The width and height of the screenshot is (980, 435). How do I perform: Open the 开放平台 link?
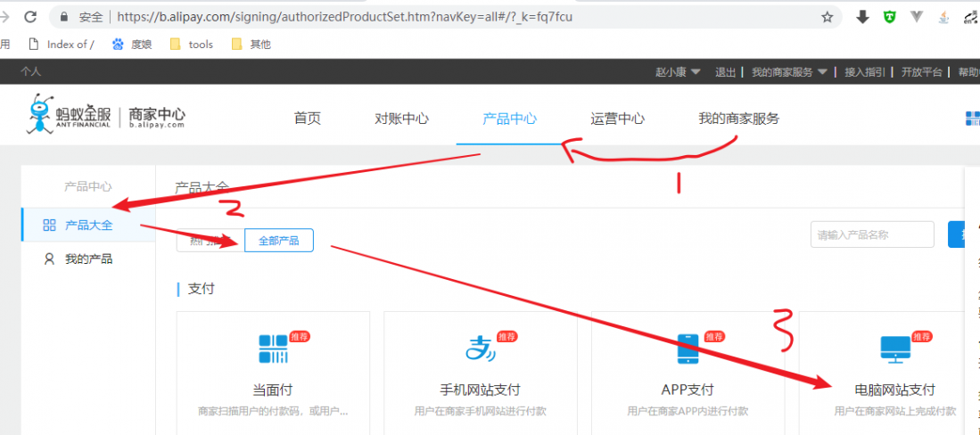pyautogui.click(x=921, y=72)
